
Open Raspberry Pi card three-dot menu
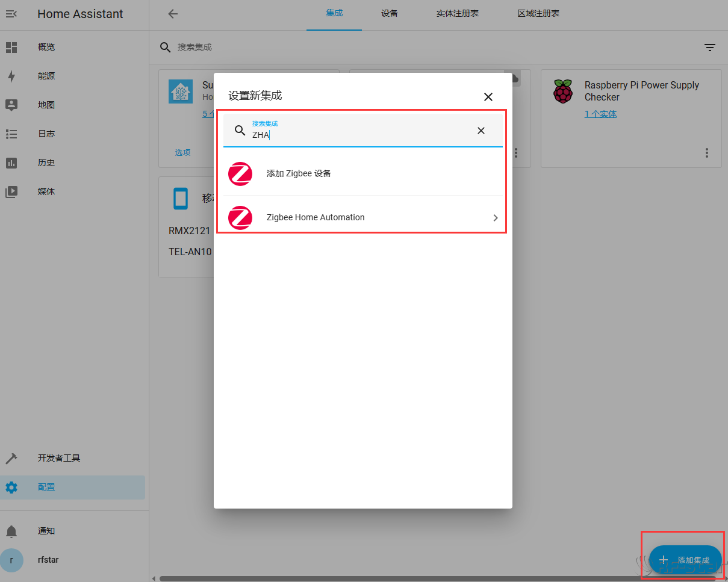point(707,153)
